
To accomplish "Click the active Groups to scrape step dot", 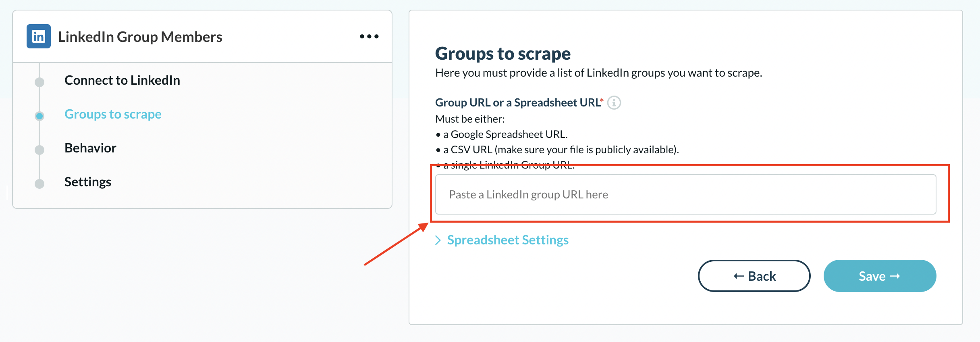I will tap(39, 116).
